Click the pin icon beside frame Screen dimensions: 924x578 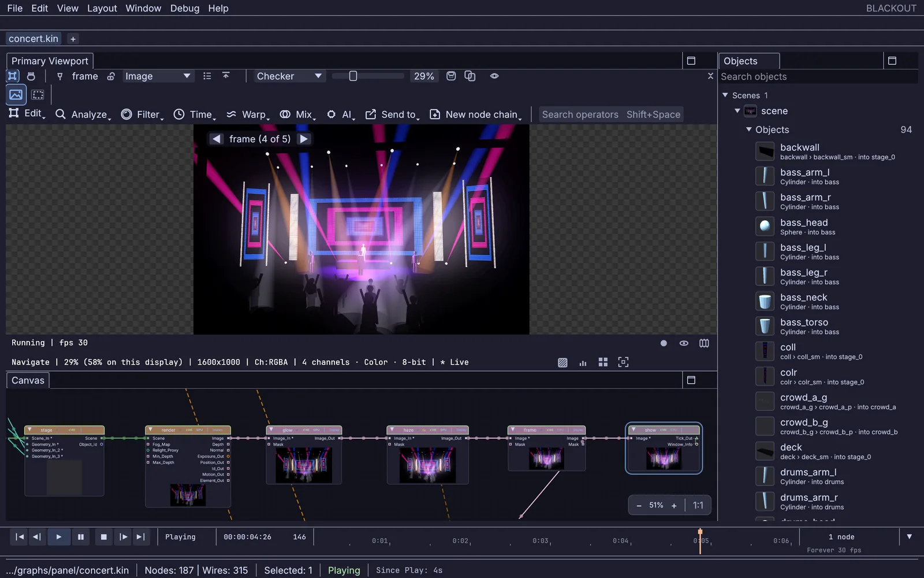pos(59,76)
